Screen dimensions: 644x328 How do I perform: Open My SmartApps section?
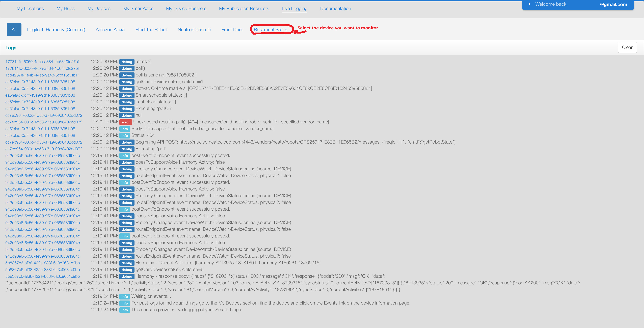tap(138, 9)
